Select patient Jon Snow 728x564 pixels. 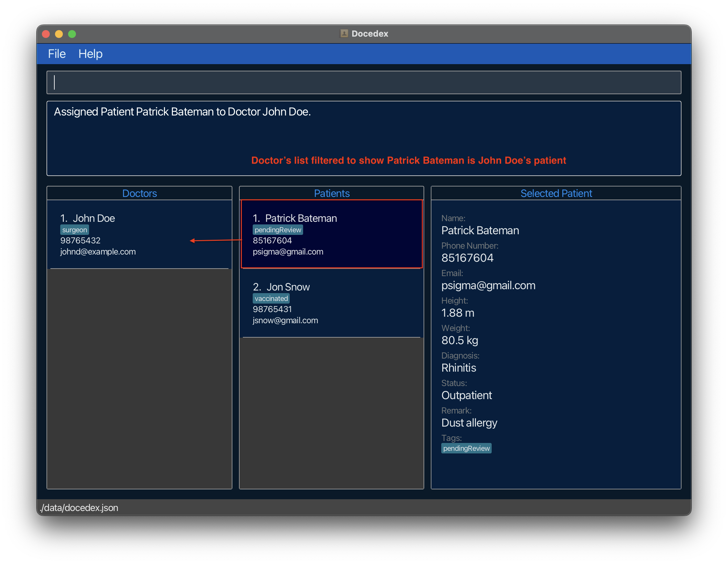(x=332, y=303)
